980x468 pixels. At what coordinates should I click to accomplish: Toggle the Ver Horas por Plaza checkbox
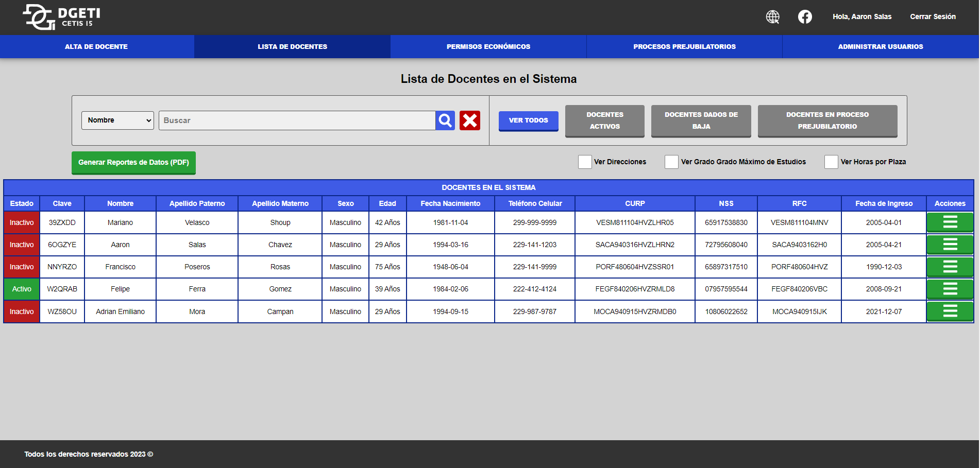[x=831, y=162]
